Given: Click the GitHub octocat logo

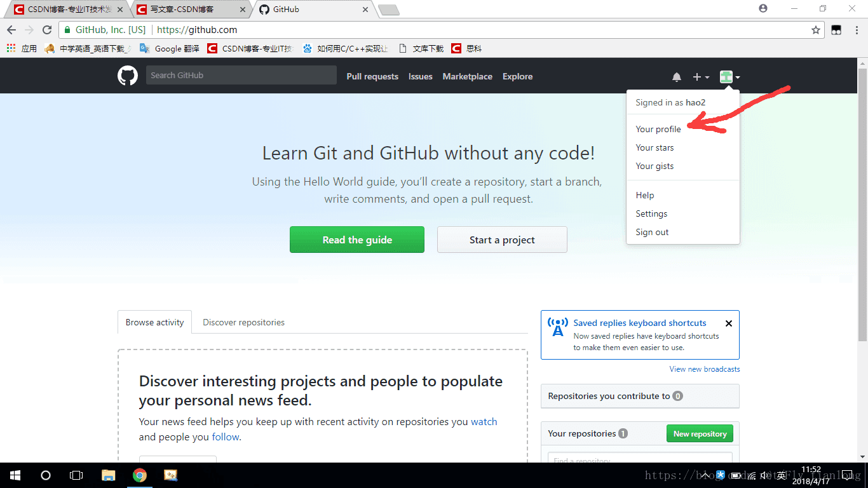Looking at the screenshot, I should tap(128, 76).
